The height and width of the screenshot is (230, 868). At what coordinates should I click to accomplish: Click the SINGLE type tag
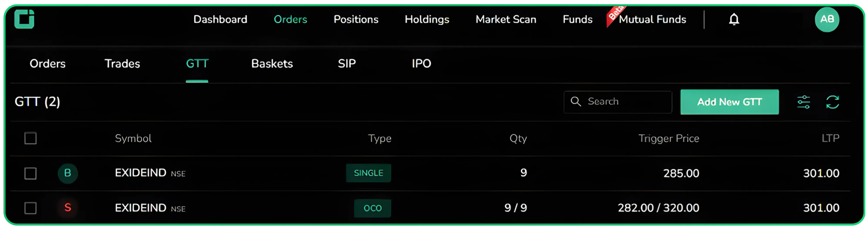368,173
